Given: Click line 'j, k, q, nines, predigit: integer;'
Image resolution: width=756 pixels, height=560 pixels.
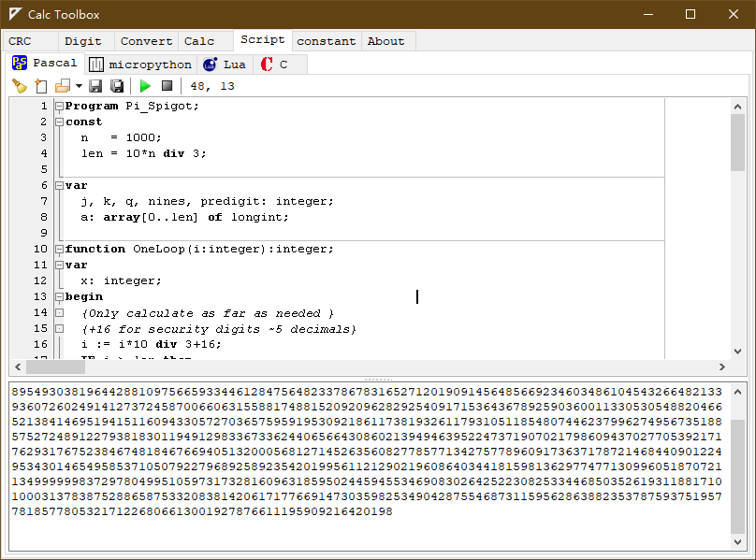Looking at the screenshot, I should click(x=207, y=201).
